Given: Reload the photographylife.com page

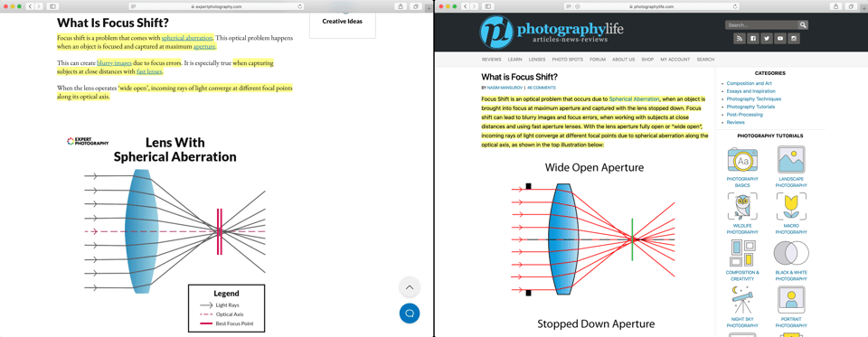Looking at the screenshot, I should (x=735, y=6).
